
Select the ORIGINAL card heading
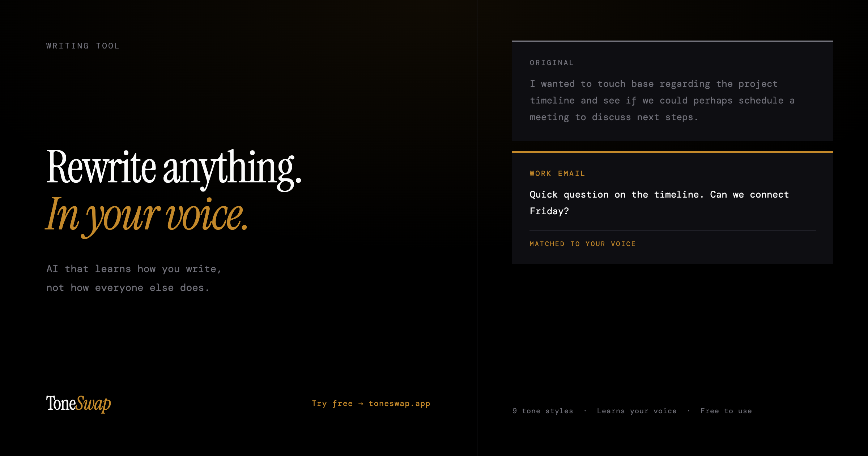552,63
